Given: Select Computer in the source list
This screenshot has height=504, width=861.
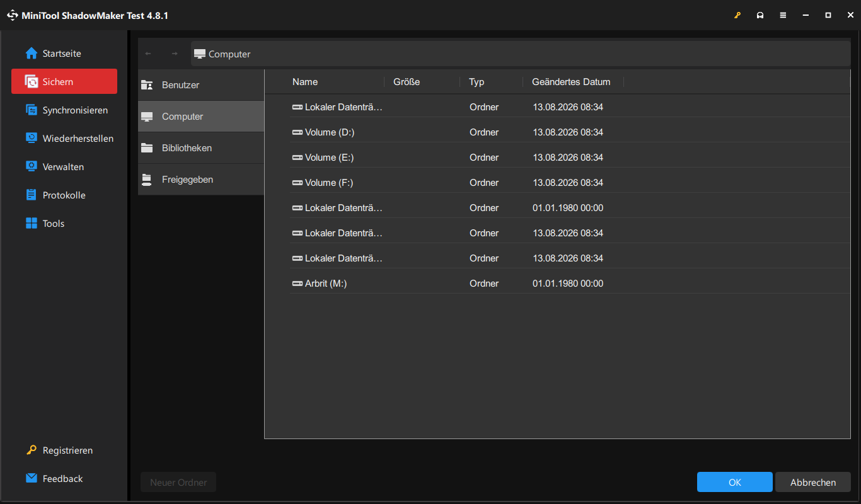Looking at the screenshot, I should tap(201, 117).
